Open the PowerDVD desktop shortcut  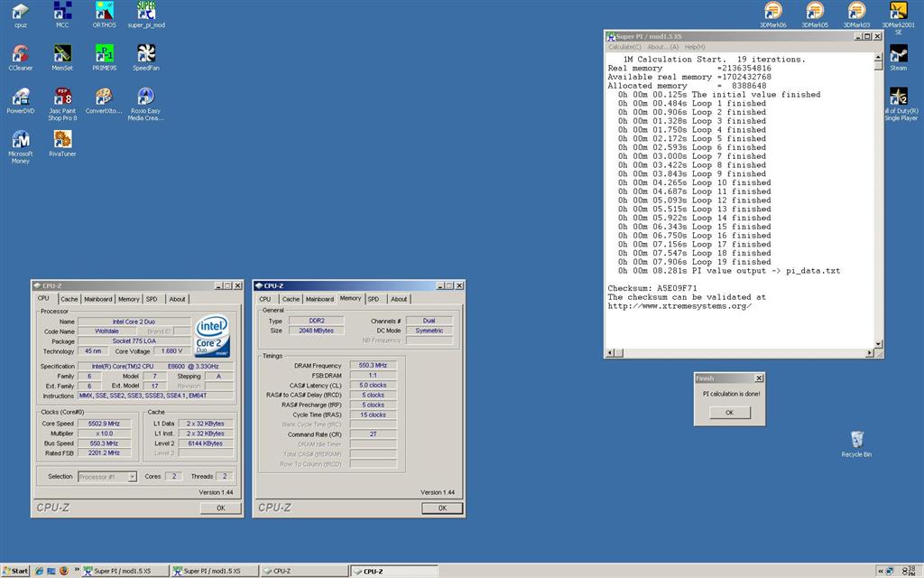(21, 100)
